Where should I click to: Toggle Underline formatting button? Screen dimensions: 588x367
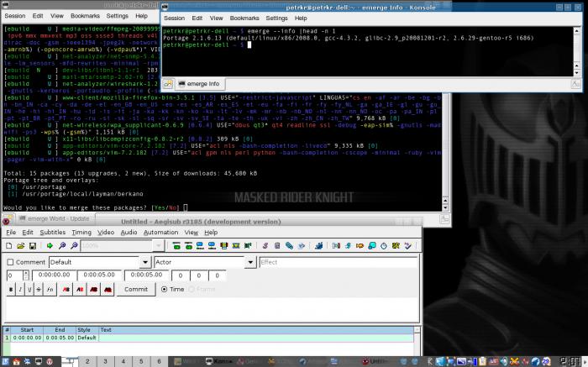click(29, 290)
